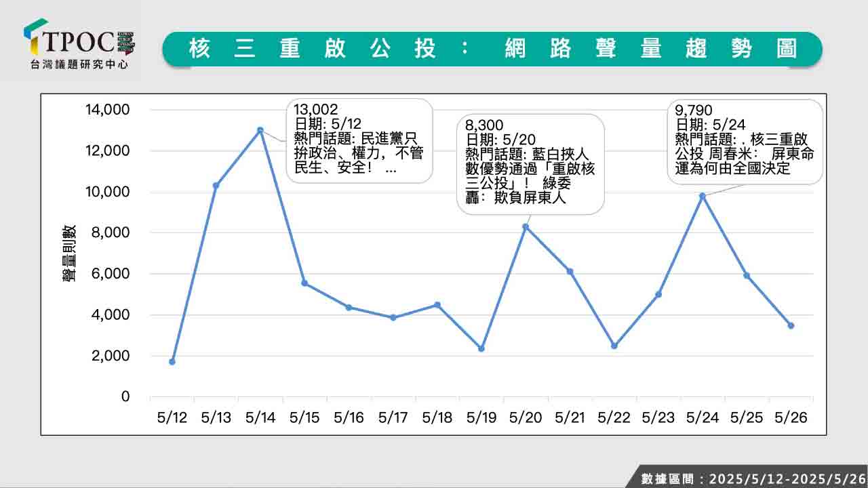This screenshot has width=868, height=488.
Task: Select the 5/24 peak data point
Action: click(x=703, y=196)
